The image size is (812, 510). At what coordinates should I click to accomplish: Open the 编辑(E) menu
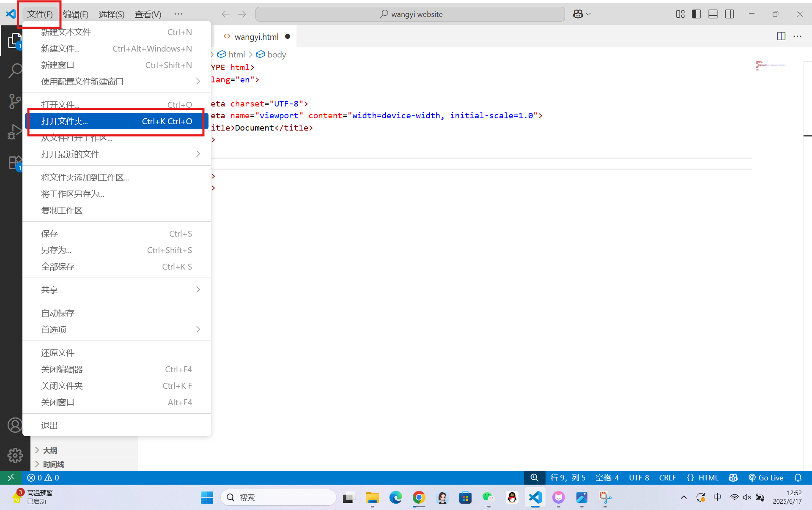[x=76, y=14]
